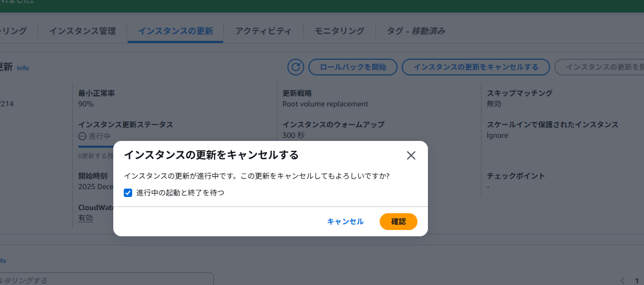The height and width of the screenshot is (285, 644).
Task: Click page number 1 in pagination
Action: pos(637,280)
